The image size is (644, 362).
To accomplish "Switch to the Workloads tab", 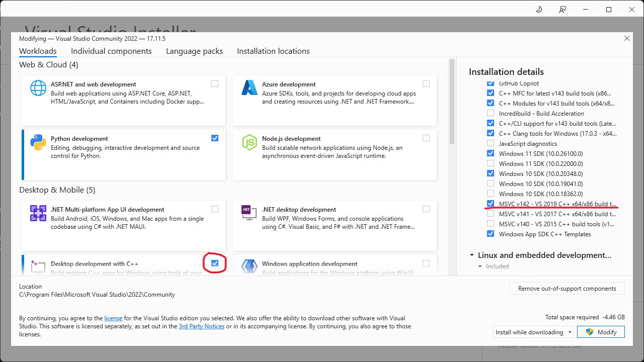I will (x=38, y=51).
